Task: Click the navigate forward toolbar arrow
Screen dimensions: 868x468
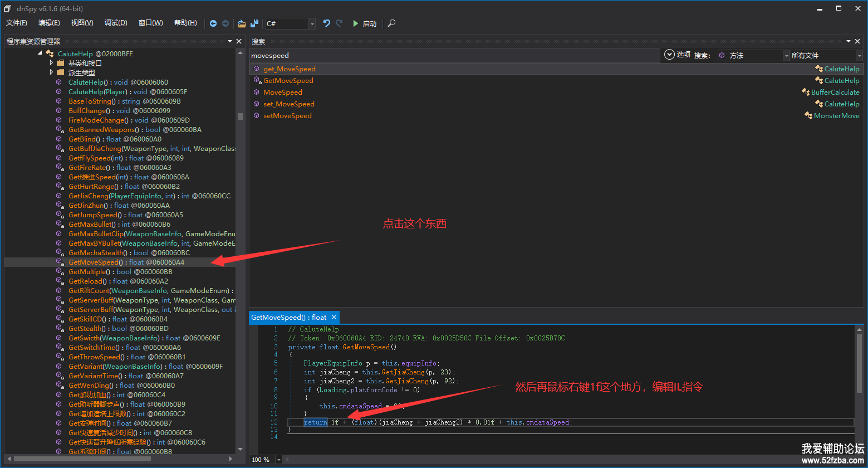Action: coord(225,23)
